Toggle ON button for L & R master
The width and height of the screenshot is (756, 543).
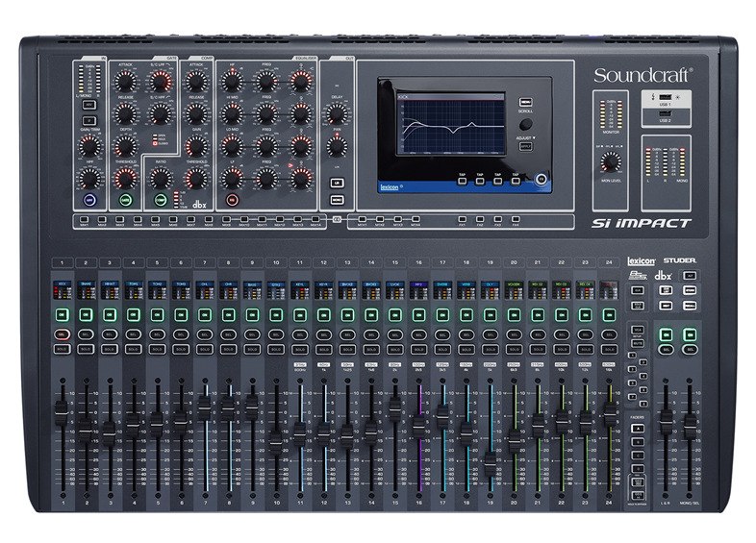tap(667, 334)
